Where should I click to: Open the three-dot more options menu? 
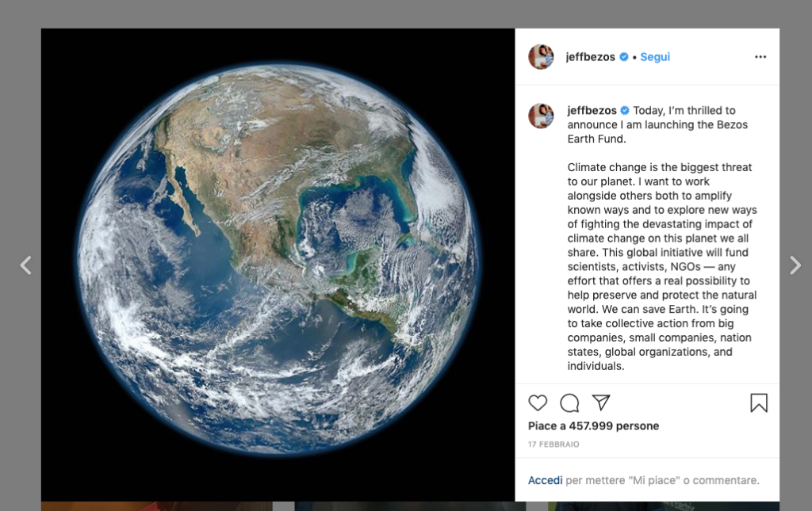760,57
